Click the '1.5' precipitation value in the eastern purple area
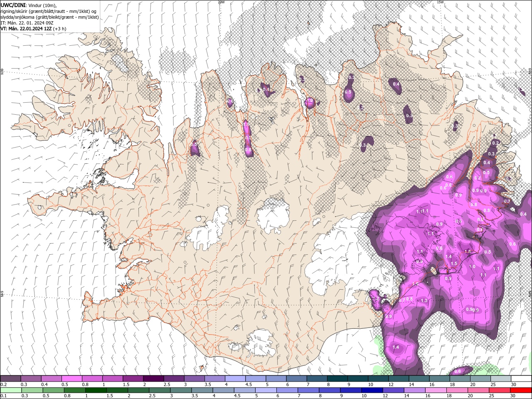 454,264
